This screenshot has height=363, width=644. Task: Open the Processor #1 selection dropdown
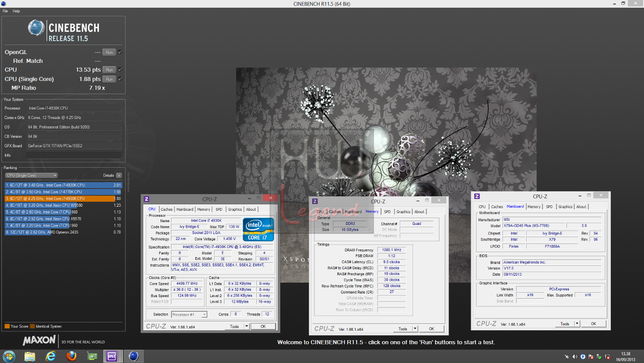coord(189,314)
